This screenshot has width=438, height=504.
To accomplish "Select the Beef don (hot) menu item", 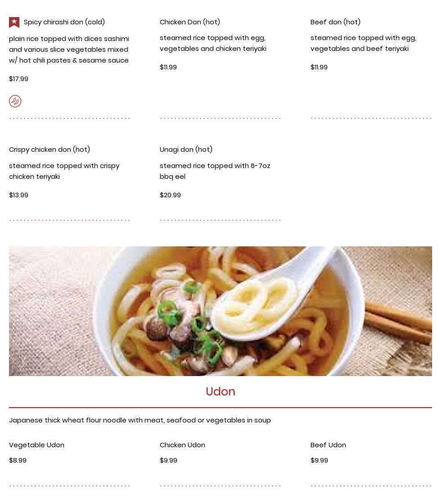I will [335, 22].
